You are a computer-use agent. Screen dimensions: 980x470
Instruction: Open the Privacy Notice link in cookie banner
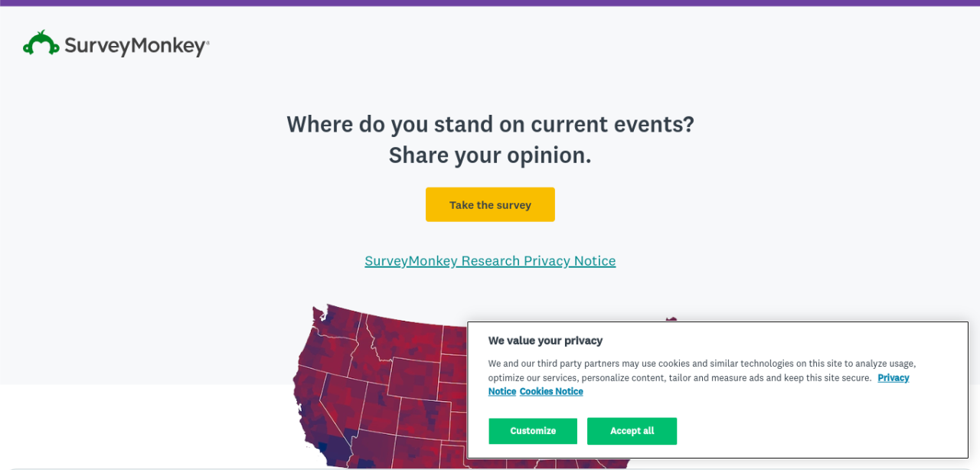[x=893, y=377]
